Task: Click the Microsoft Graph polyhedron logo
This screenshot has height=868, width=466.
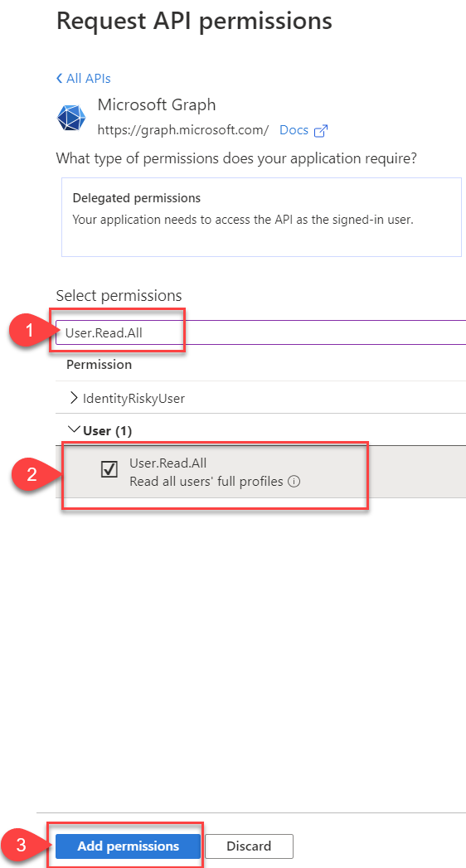Action: pos(71,117)
